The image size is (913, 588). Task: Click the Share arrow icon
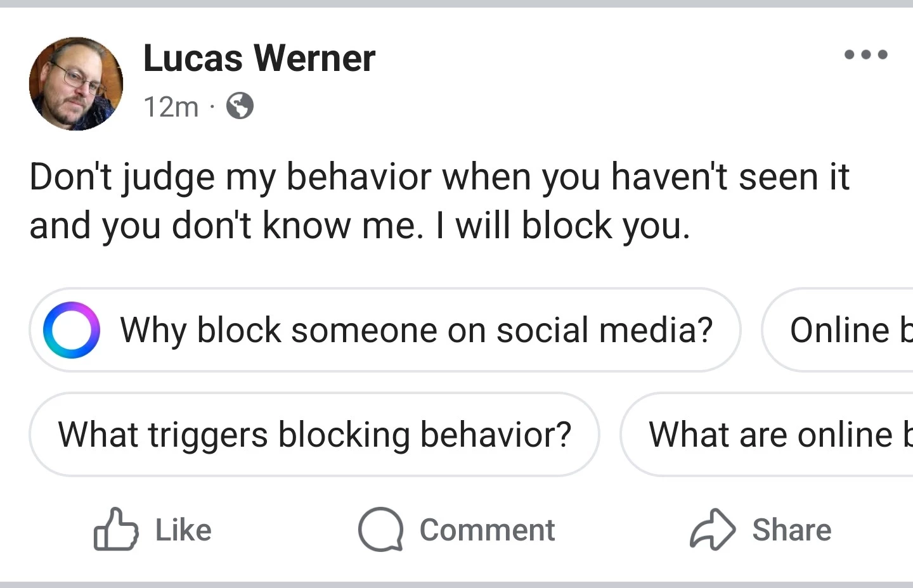click(x=712, y=530)
